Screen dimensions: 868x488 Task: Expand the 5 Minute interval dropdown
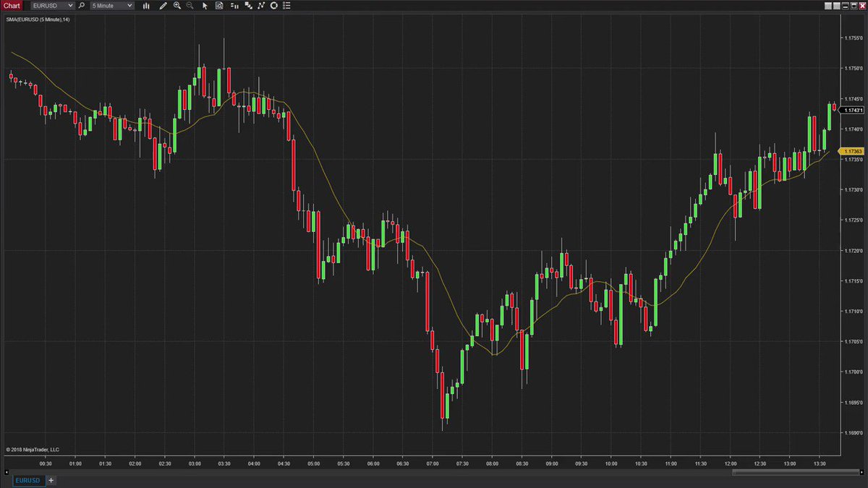[x=112, y=5]
